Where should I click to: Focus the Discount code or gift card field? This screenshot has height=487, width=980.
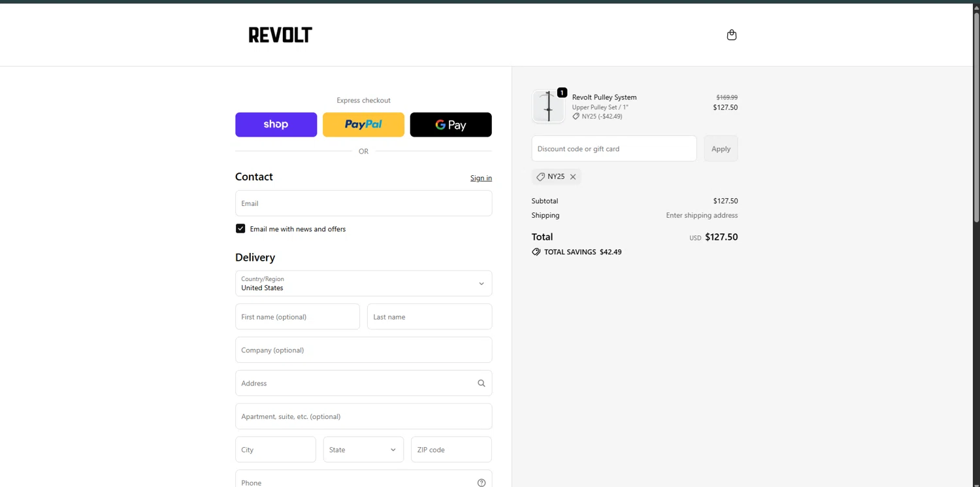click(x=614, y=148)
